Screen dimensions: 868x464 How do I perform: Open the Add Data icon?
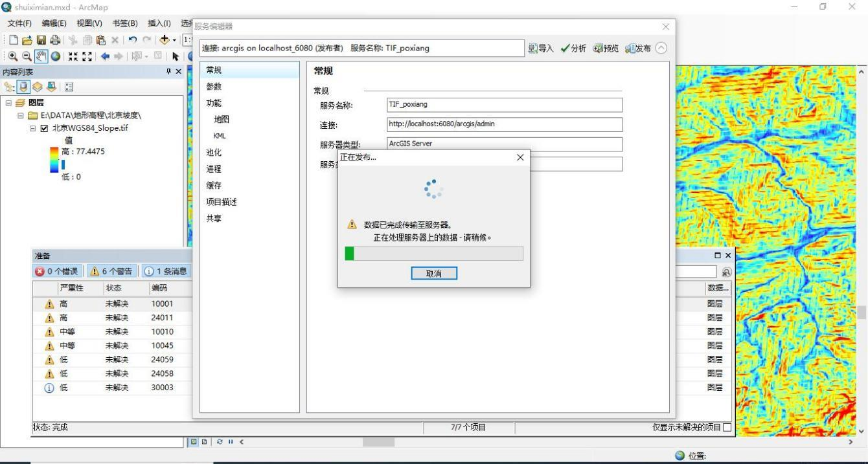165,40
